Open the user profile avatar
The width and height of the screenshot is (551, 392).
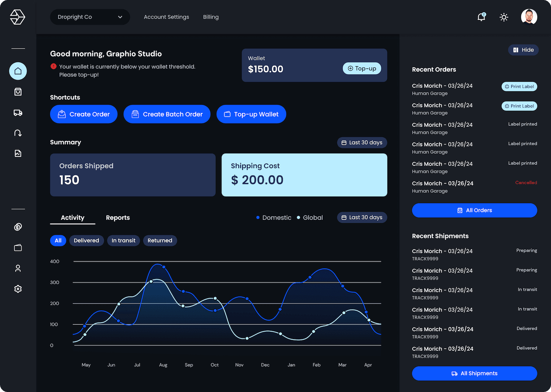[x=529, y=17]
